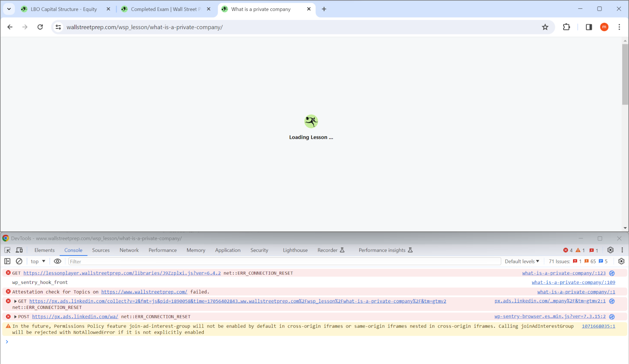
Task: Open site information icon in address bar
Action: coord(58,27)
